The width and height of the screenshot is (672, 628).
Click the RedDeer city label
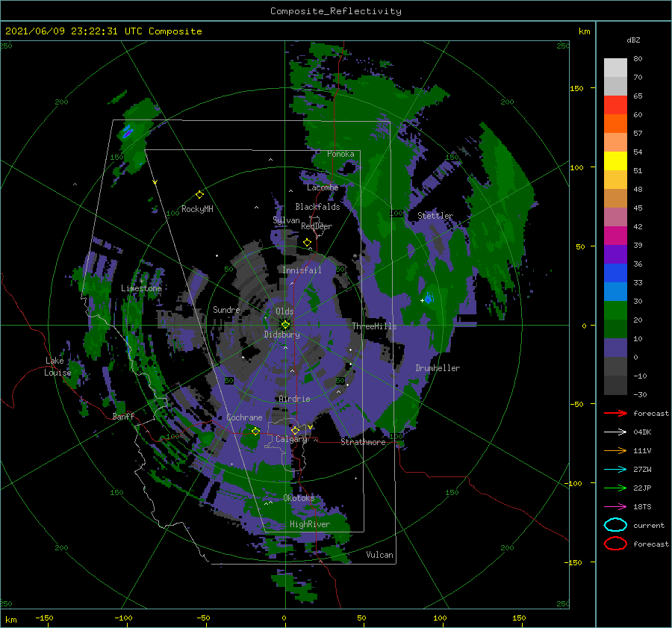pos(317,226)
